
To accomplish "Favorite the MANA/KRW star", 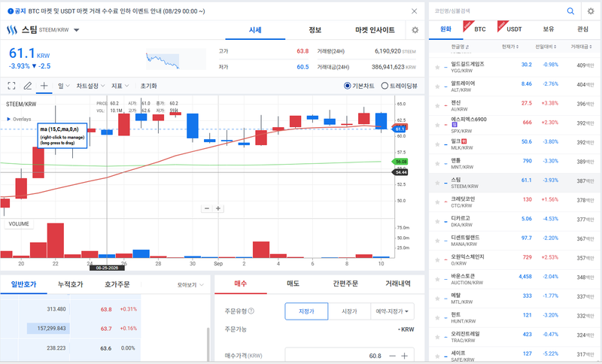I will [437, 241].
